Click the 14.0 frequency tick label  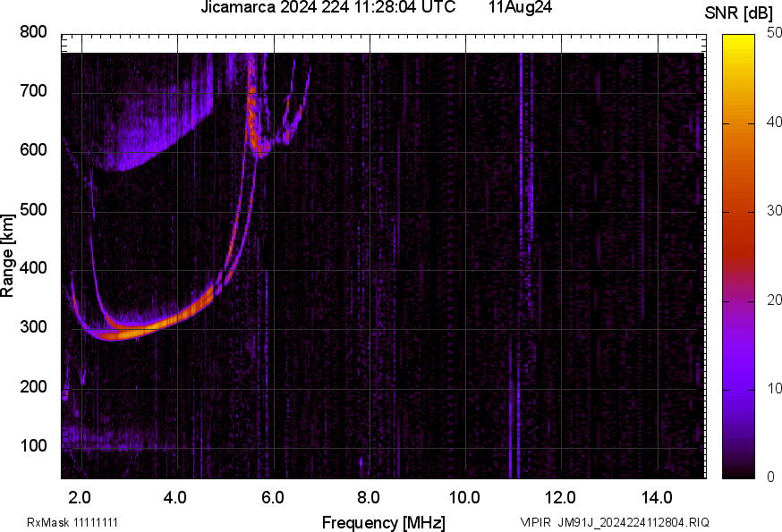pyautogui.click(x=657, y=496)
